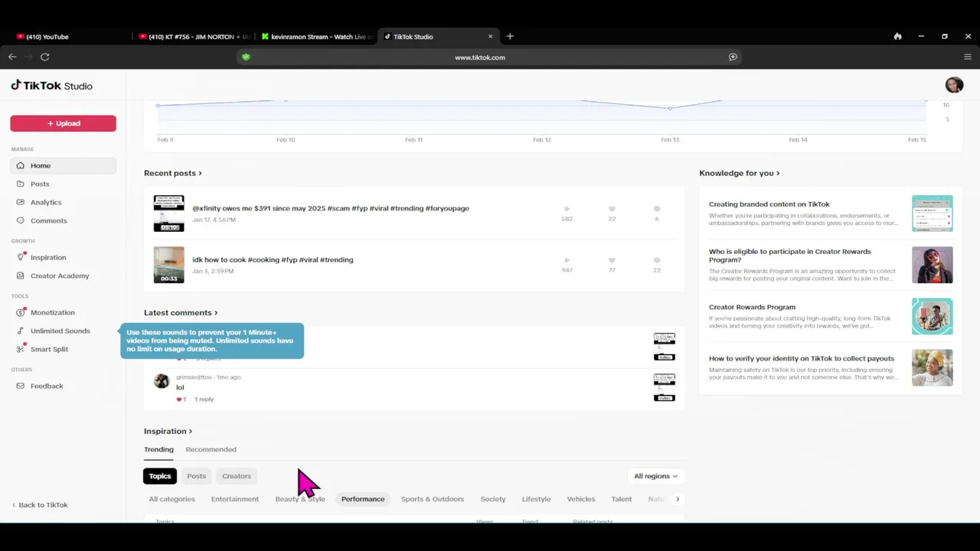Screen dimensions: 980x551
Task: Open the All regions dropdown
Action: (x=655, y=476)
